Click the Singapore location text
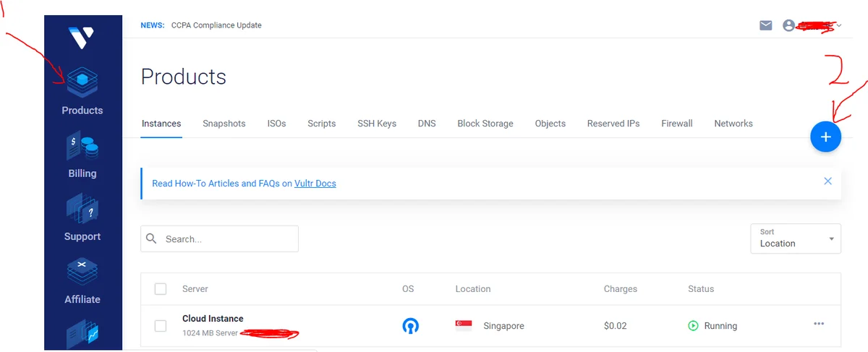 503,326
